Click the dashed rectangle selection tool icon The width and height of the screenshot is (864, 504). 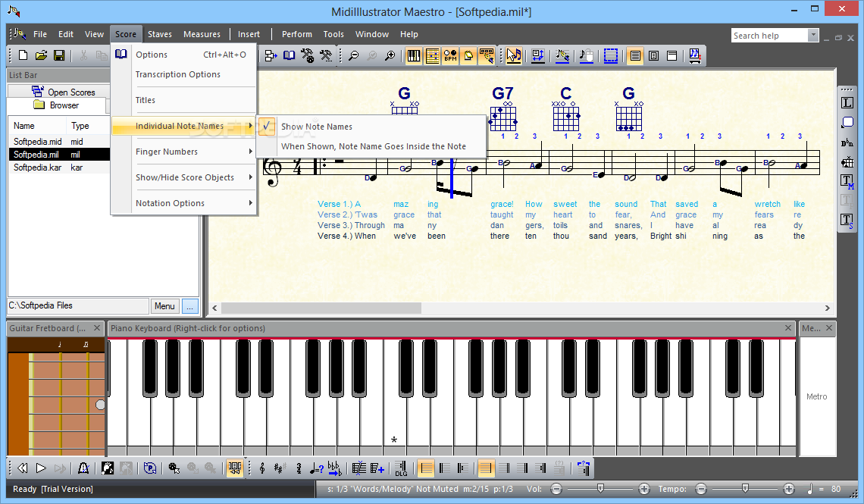click(611, 55)
